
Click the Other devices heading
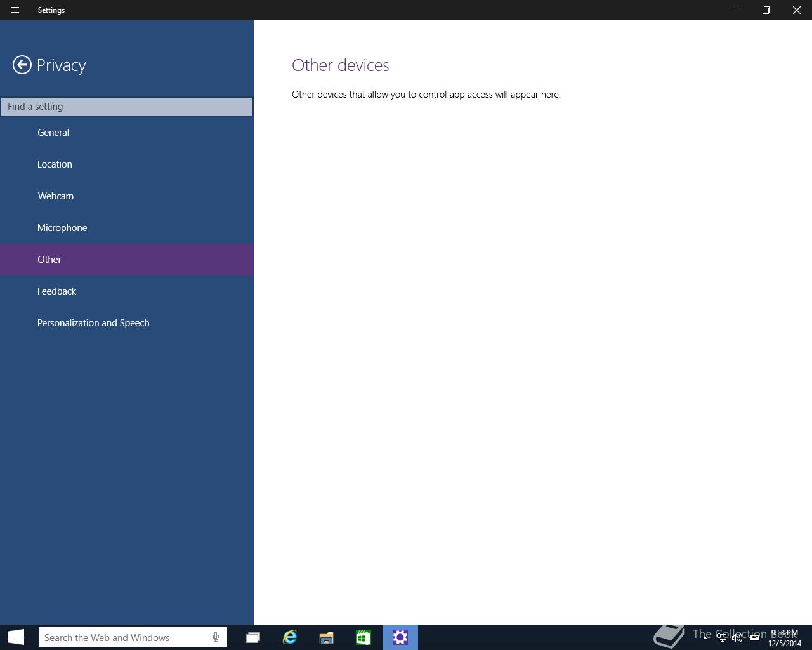pos(341,65)
